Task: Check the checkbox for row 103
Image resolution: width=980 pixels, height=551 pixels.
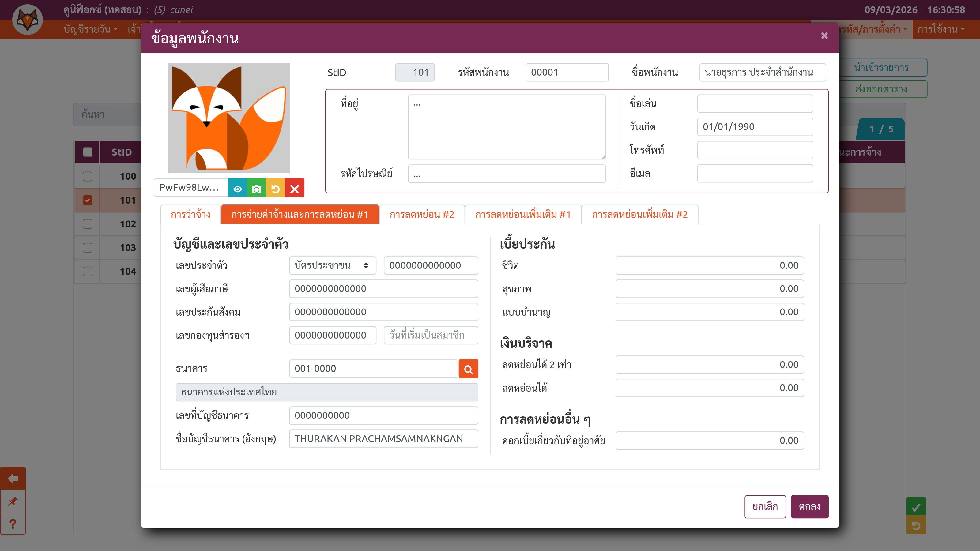Action: click(x=88, y=248)
